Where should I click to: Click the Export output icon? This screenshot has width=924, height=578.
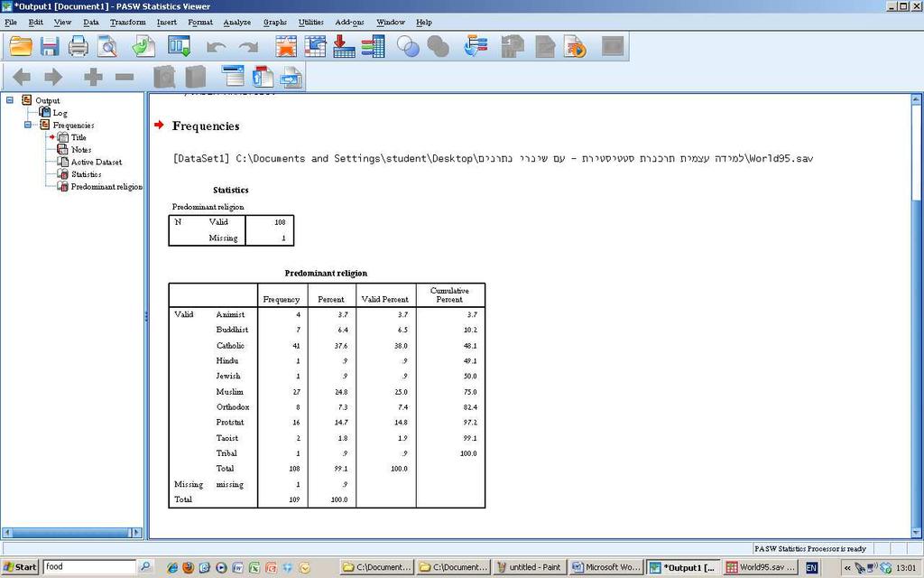(143, 47)
